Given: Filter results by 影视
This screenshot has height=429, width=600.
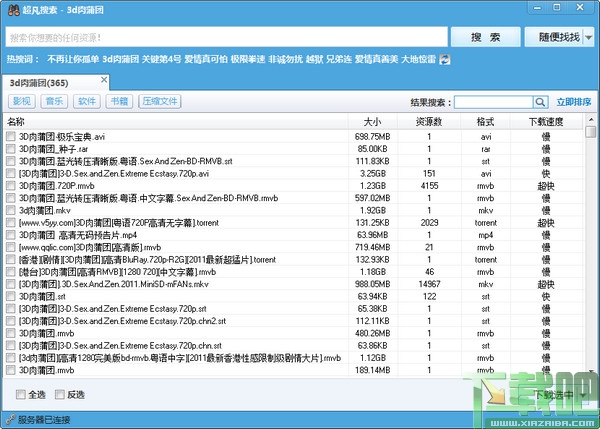Looking at the screenshot, I should point(22,101).
